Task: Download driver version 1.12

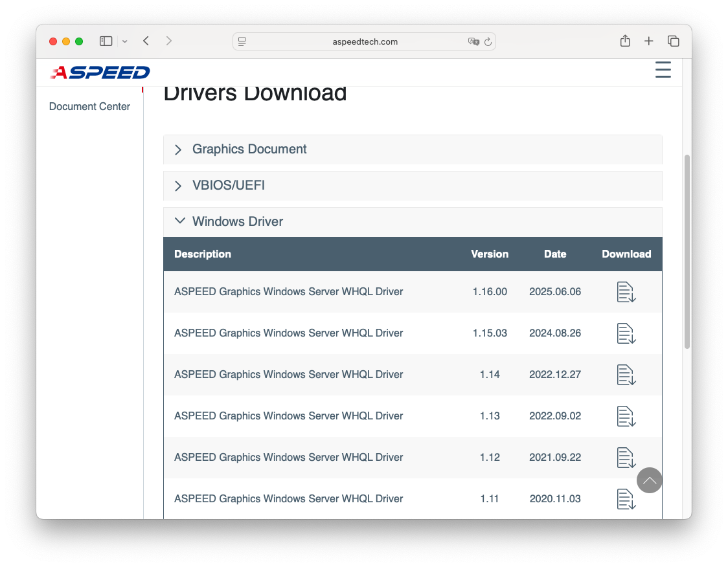Action: pyautogui.click(x=626, y=458)
